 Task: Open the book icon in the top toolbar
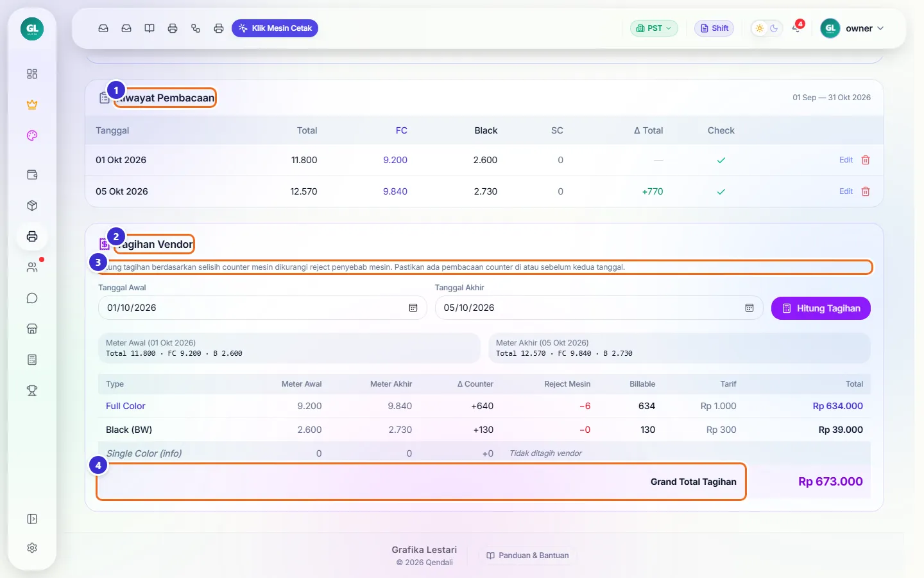pos(150,28)
